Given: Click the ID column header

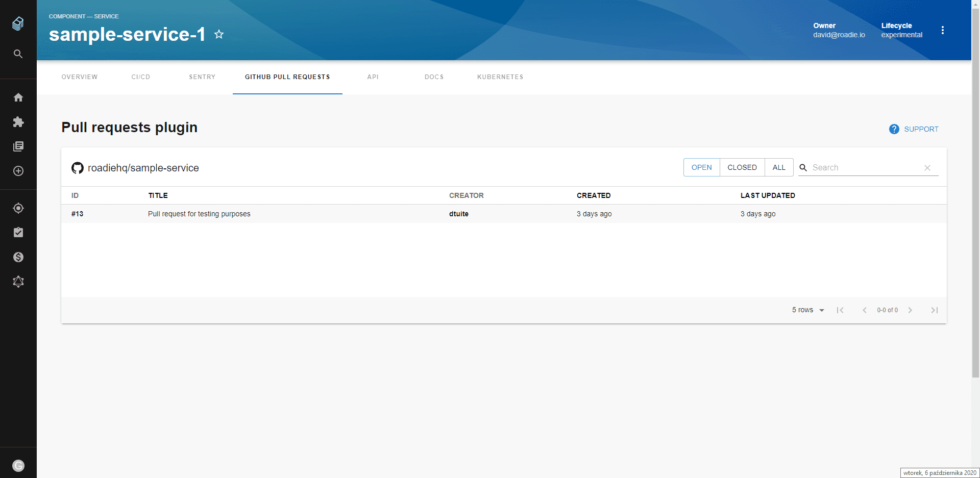Looking at the screenshot, I should pos(75,195).
